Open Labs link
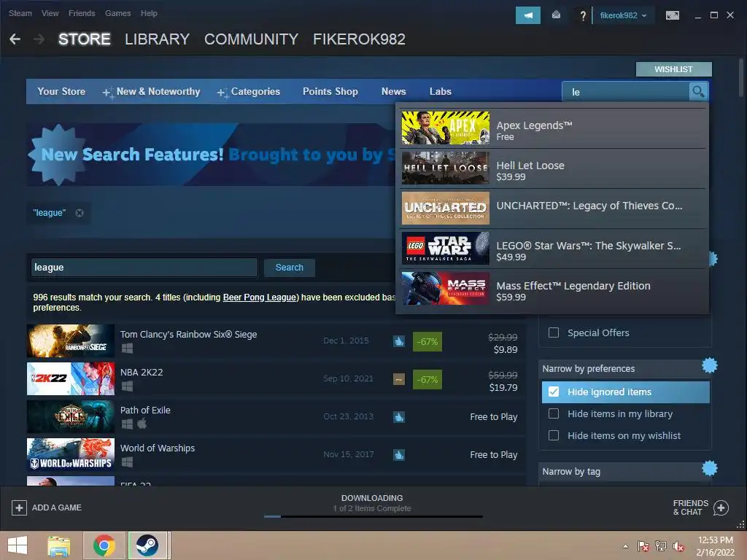 440,91
